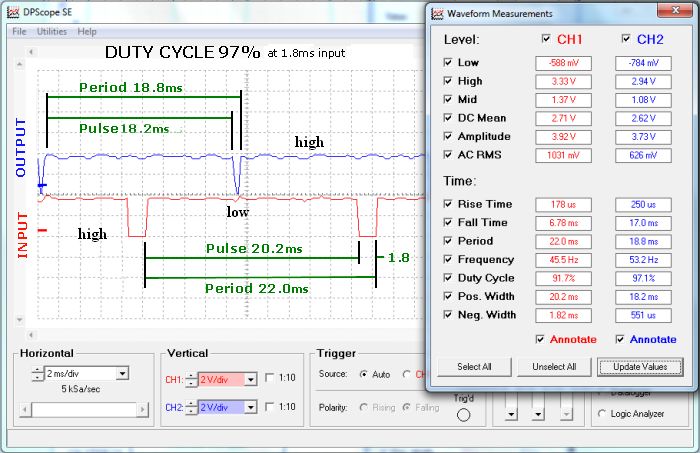700x453 pixels.
Task: Click the CH2 Duty Cycle value 97.1%
Action: (643, 278)
